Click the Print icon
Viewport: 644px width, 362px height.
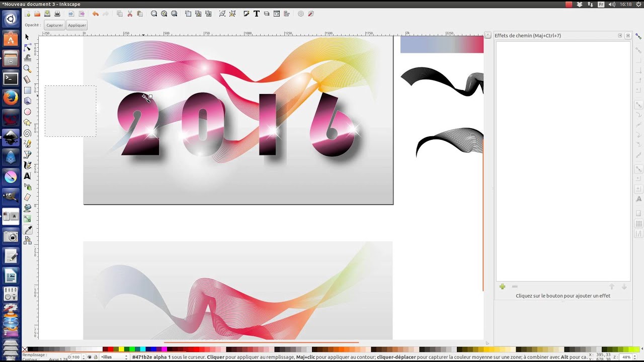coord(57,14)
